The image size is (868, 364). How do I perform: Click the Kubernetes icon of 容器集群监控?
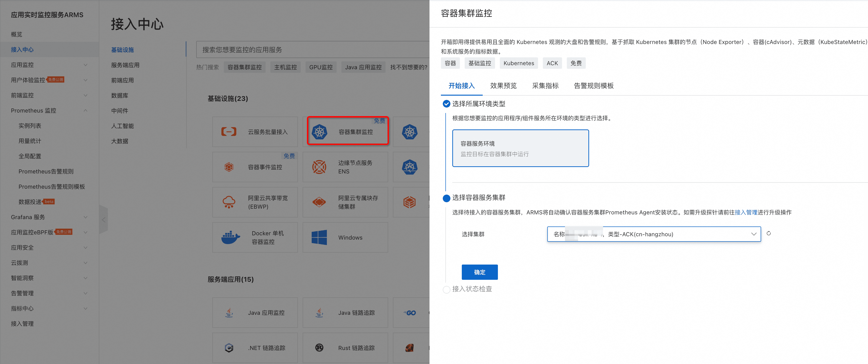(319, 132)
